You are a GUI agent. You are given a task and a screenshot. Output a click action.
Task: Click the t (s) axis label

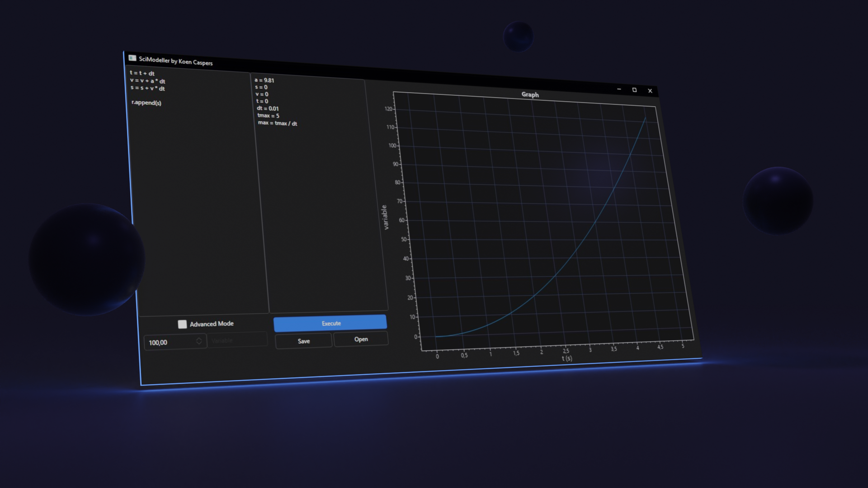coord(567,358)
